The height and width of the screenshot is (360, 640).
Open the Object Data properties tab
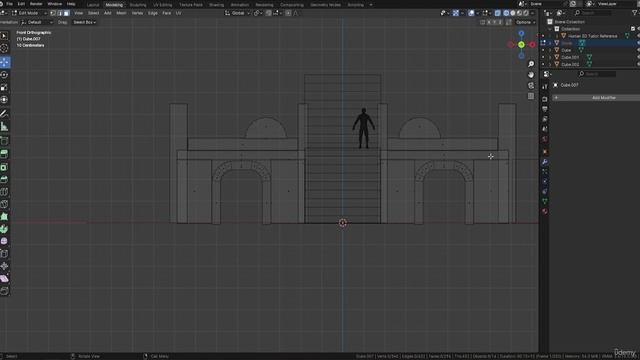544,201
